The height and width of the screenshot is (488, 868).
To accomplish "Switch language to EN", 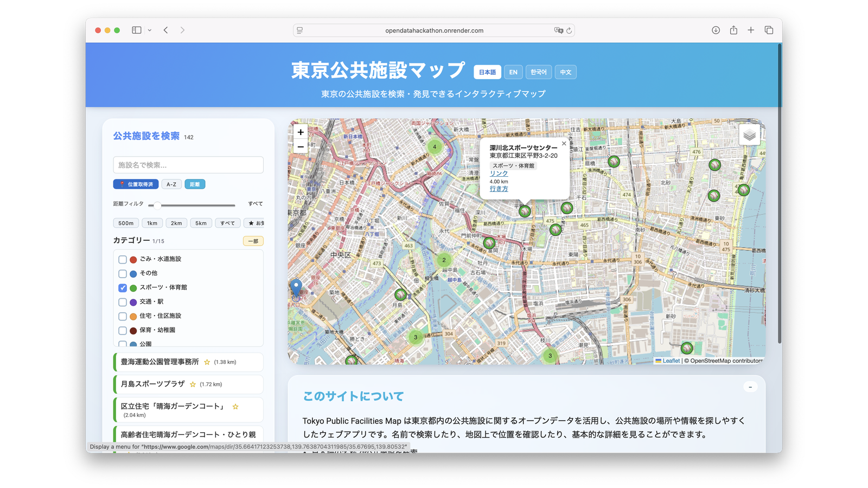I will coord(513,72).
